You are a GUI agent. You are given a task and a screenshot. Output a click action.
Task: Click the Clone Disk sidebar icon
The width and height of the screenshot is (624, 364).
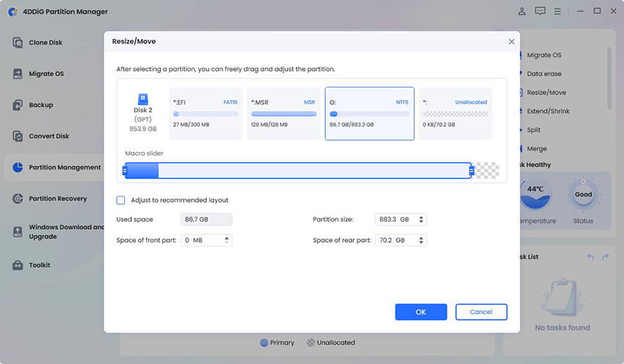(18, 43)
